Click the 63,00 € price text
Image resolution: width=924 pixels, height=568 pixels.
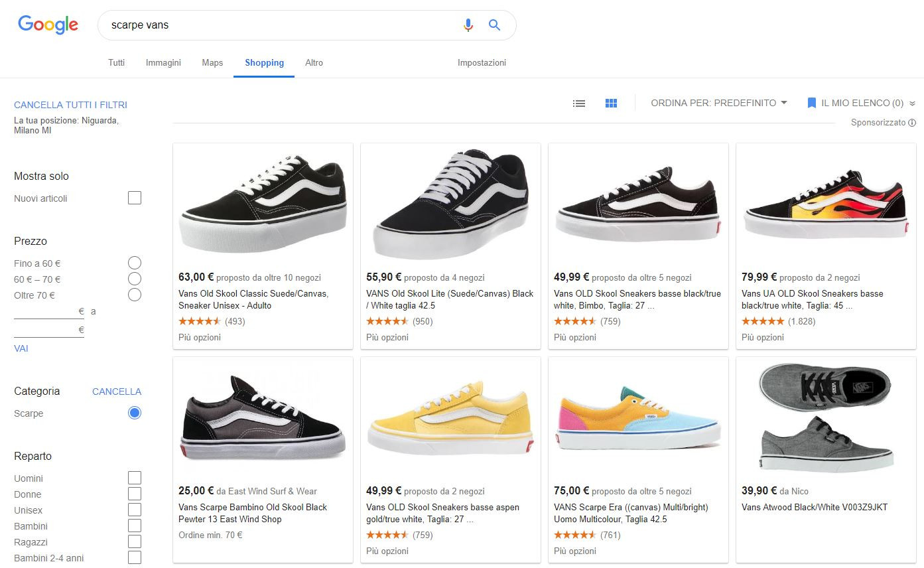click(196, 277)
